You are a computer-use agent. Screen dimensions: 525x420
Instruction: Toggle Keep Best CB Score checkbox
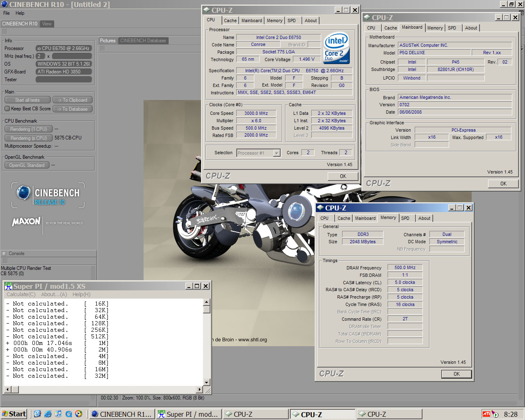coord(7,109)
